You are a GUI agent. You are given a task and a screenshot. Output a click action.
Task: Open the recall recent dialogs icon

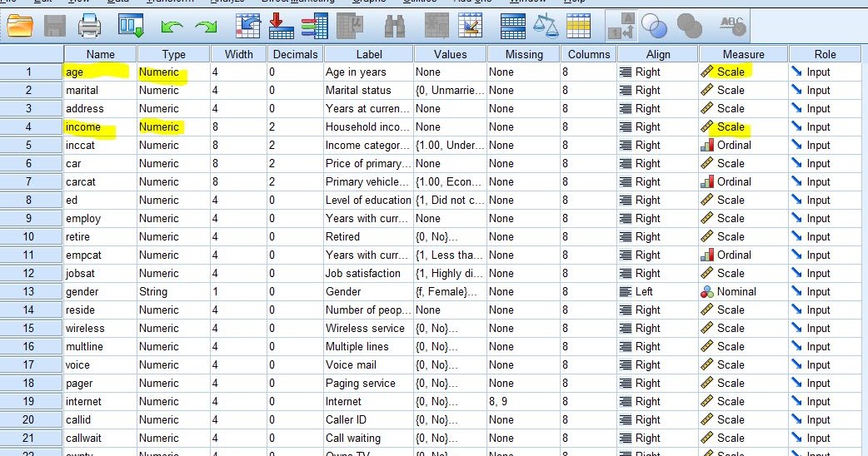[x=131, y=26]
